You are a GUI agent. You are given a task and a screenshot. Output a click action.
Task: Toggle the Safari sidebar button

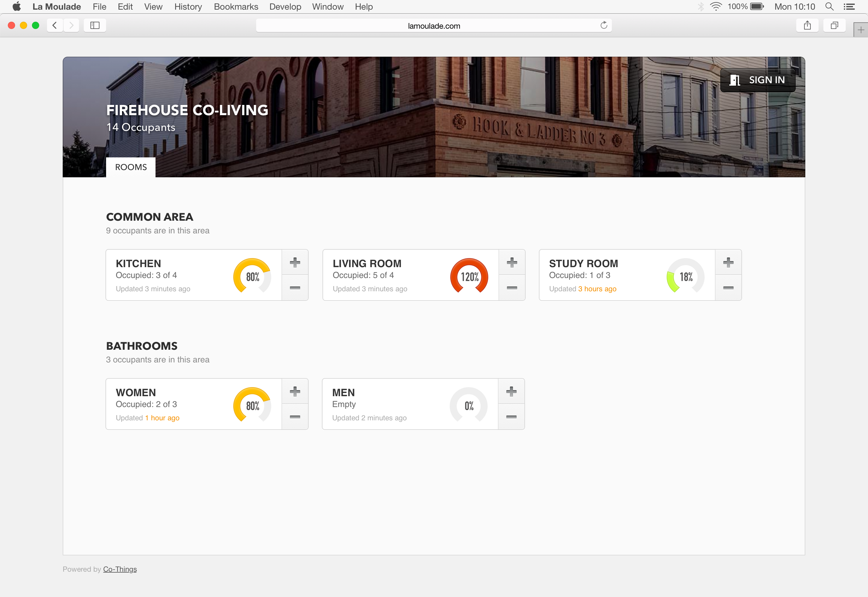coord(95,25)
